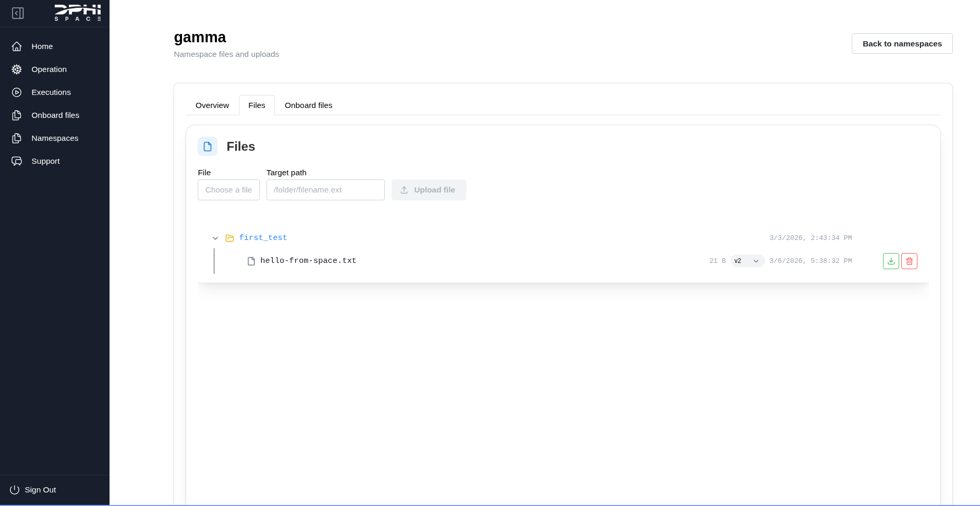The width and height of the screenshot is (980, 506).
Task: Select the Files tab
Action: point(257,105)
